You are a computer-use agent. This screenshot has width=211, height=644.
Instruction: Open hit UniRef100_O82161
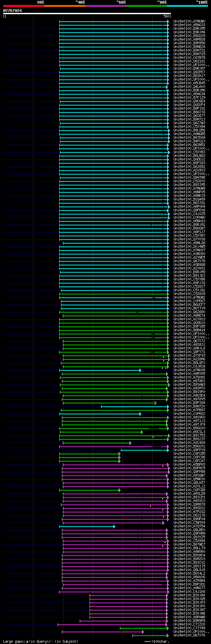click(x=189, y=61)
